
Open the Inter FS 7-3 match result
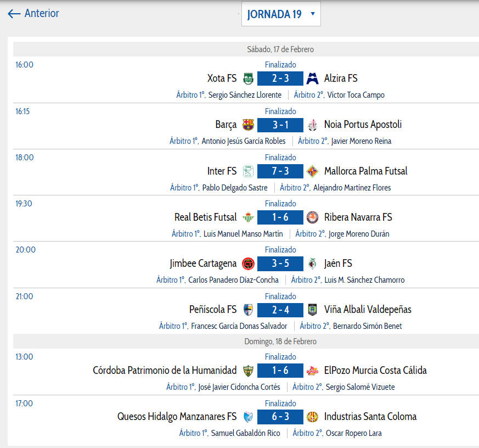coord(280,171)
